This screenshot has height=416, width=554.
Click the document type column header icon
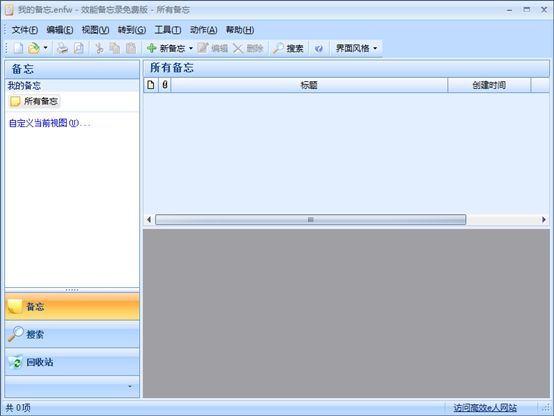[151, 85]
